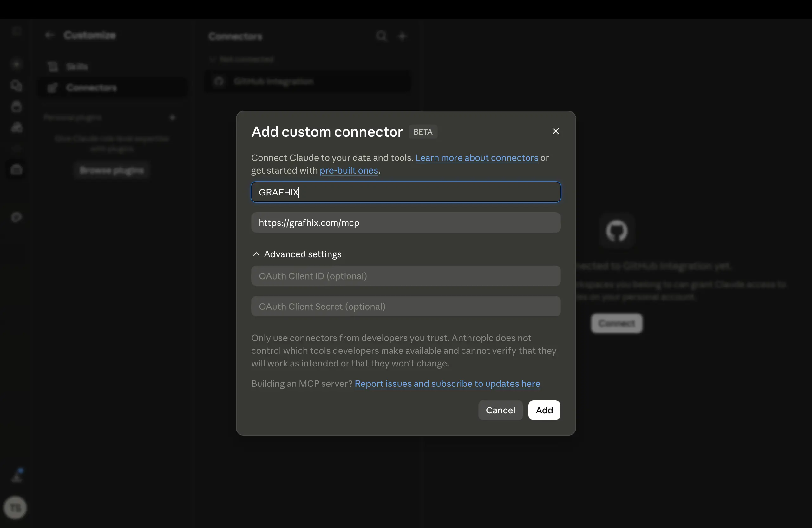This screenshot has height=528, width=812.
Task: Cancel adding the custom connector
Action: tap(500, 410)
